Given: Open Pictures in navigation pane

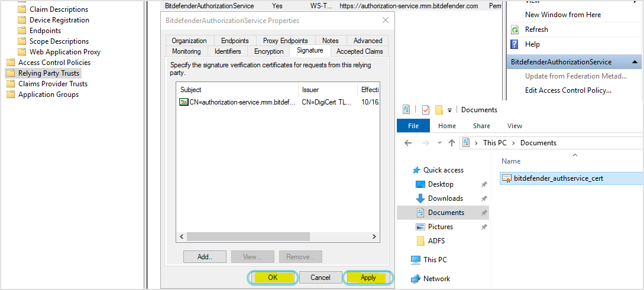Looking at the screenshot, I should pyautogui.click(x=441, y=226).
